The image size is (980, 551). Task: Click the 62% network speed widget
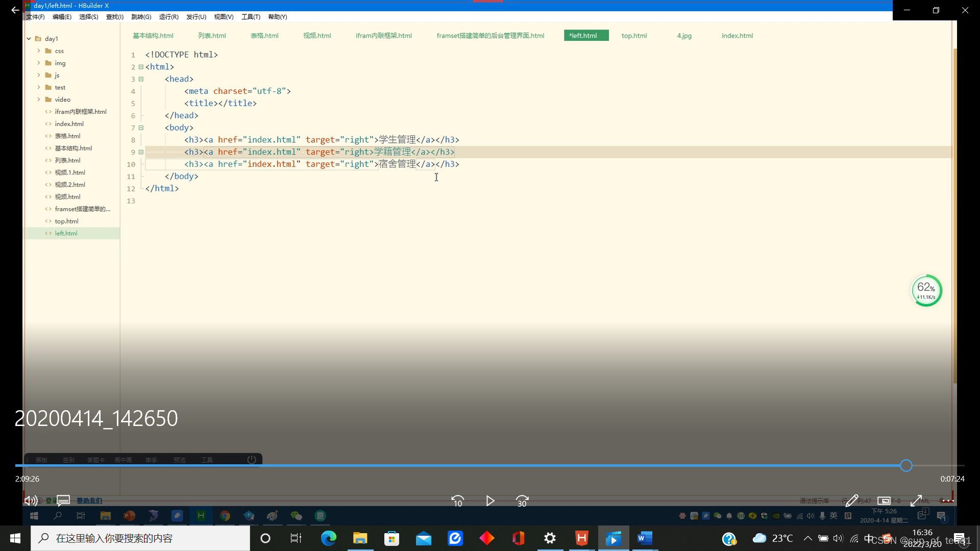click(x=926, y=291)
